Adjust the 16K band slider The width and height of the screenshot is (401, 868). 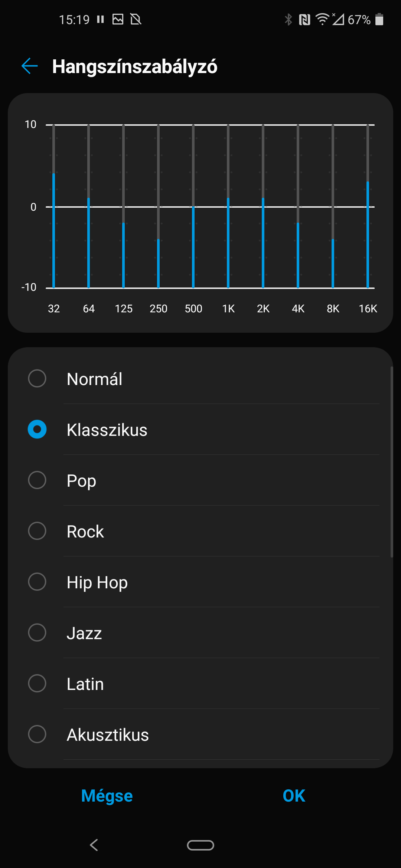pyautogui.click(x=368, y=206)
